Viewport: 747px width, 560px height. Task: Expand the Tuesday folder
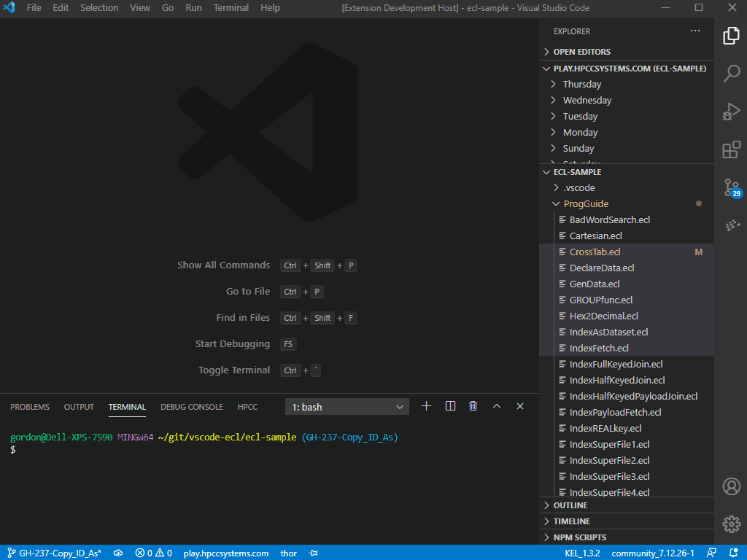point(627,116)
